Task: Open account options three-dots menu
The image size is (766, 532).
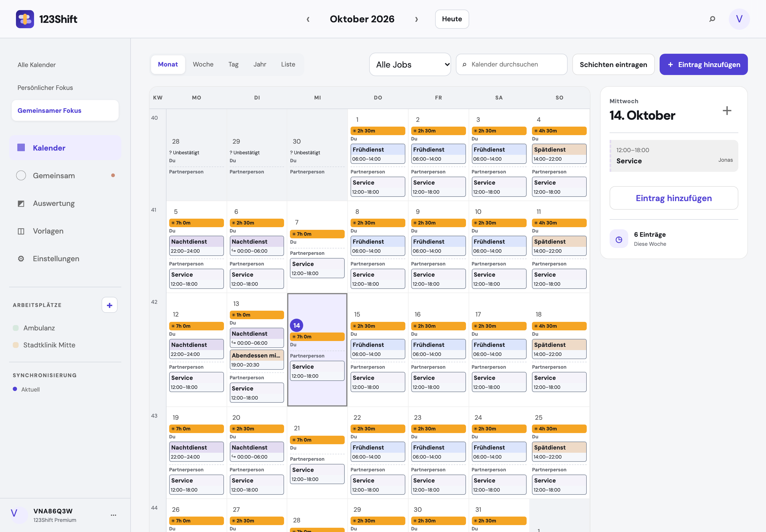Action: pos(113,515)
